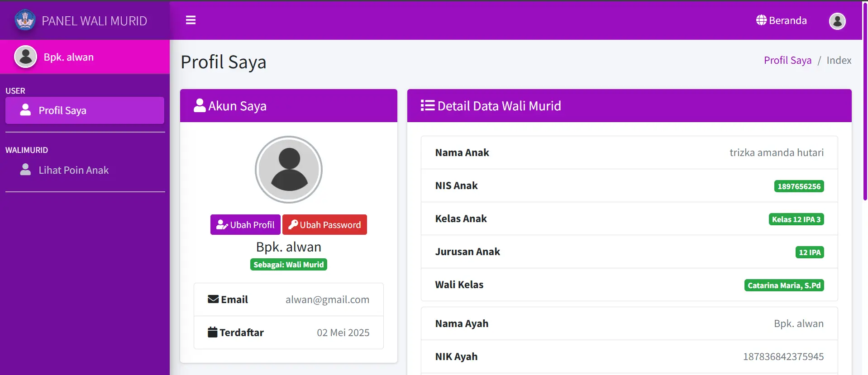Click the person icon beside Lihat Poin Anak
This screenshot has height=375, width=868.
pyautogui.click(x=25, y=170)
